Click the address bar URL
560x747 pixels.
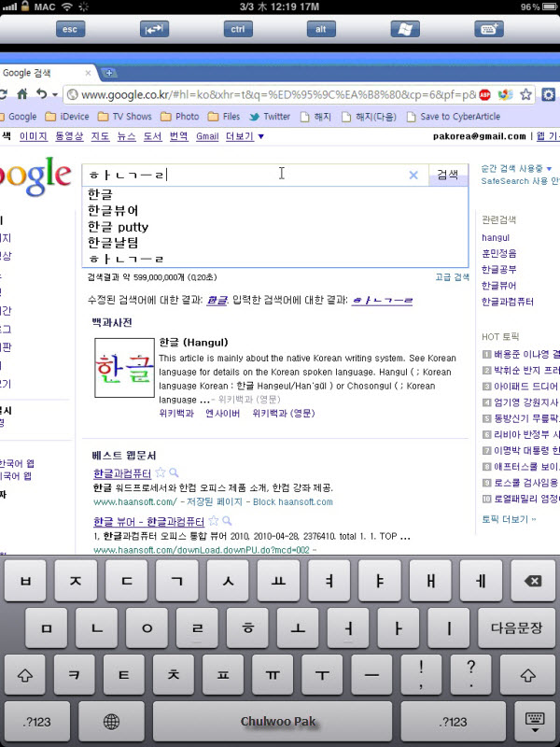pos(278,95)
